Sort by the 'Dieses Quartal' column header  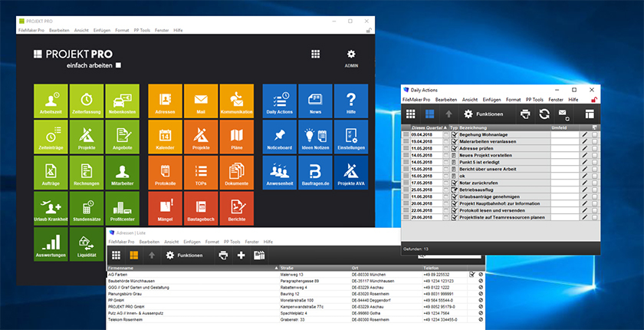click(x=429, y=127)
